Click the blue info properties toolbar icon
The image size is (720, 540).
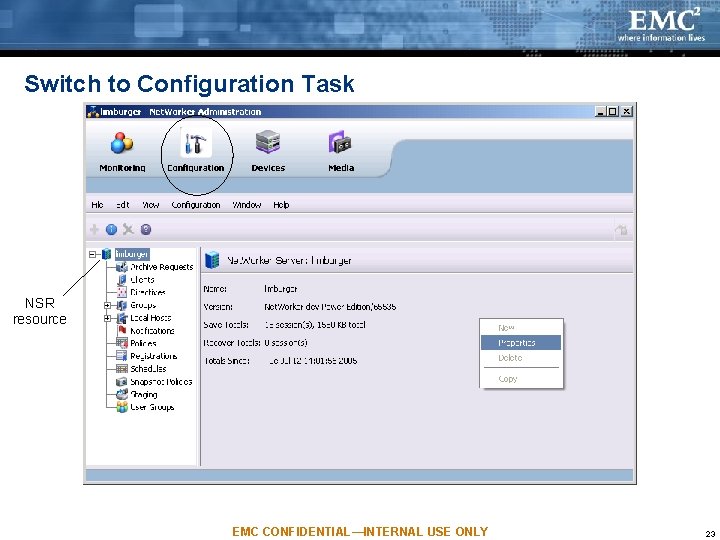pos(111,229)
